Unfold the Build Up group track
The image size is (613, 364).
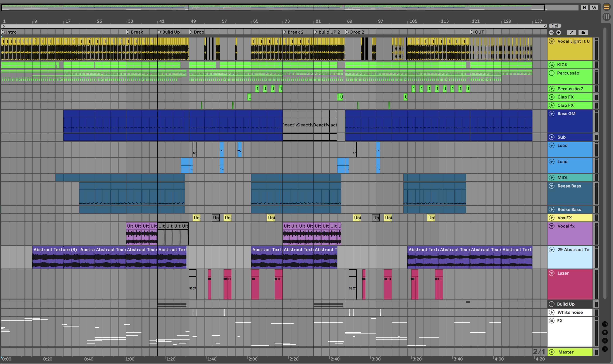(x=552, y=304)
